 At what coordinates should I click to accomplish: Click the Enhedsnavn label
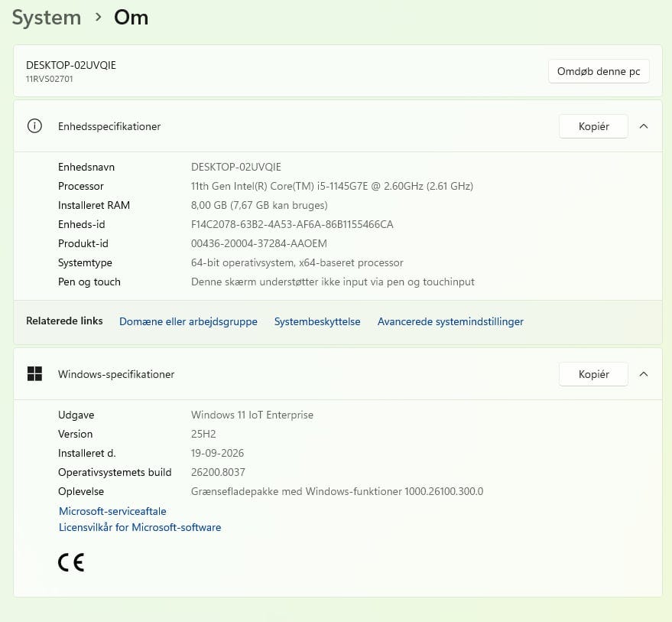coord(86,167)
